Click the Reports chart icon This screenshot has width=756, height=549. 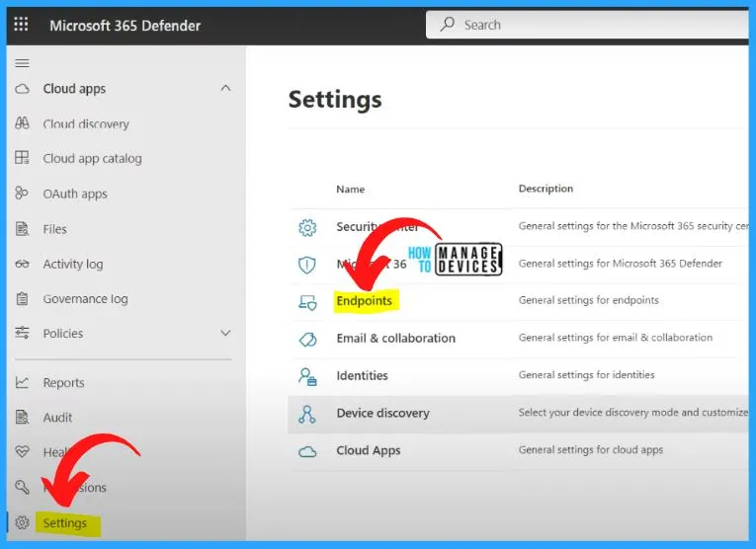point(22,383)
